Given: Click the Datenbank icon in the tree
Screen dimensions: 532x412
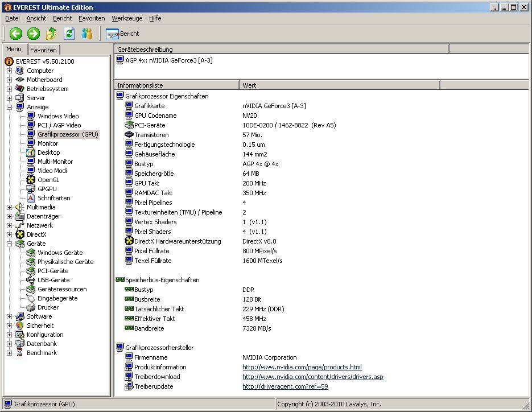Looking at the screenshot, I should pos(20,344).
